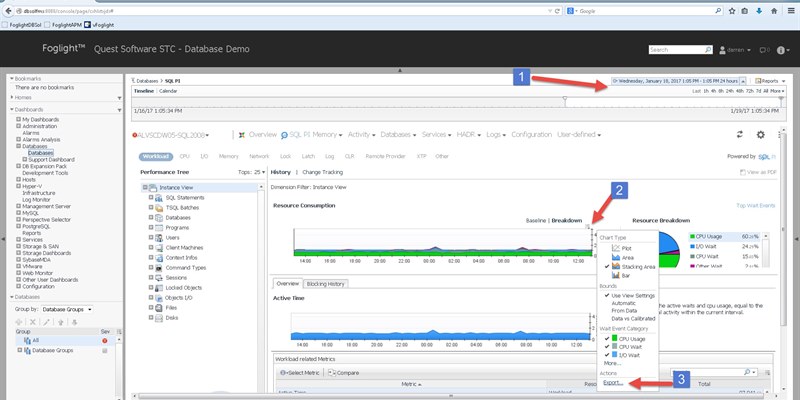This screenshot has height=400, width=800.
Task: Click the Files icon in the Performance Tree
Action: click(x=158, y=308)
